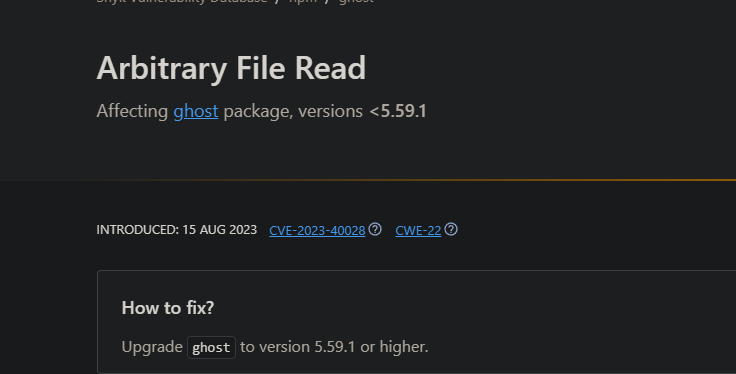Image resolution: width=736 pixels, height=374 pixels.
Task: Click the How to fix? heading
Action: pyautogui.click(x=168, y=308)
